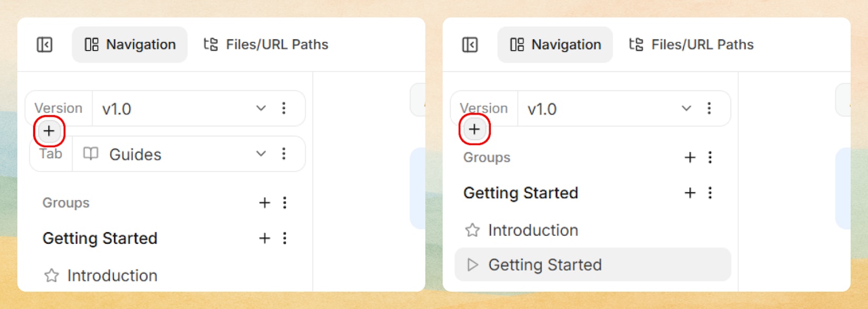The width and height of the screenshot is (868, 309).
Task: Collapse the sidebar in the left panel
Action: (x=45, y=45)
